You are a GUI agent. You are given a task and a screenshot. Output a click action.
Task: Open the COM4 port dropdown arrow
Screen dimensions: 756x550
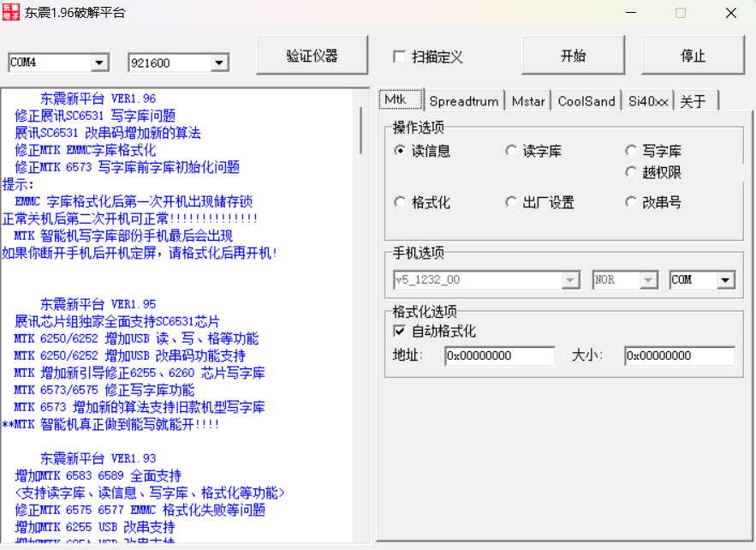click(99, 63)
